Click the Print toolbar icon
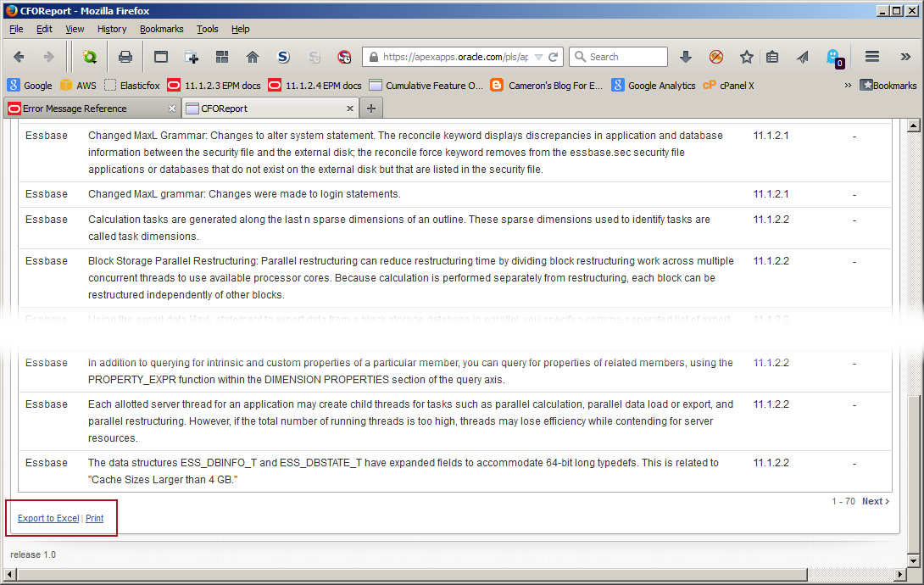The width and height of the screenshot is (924, 585). coord(125,57)
